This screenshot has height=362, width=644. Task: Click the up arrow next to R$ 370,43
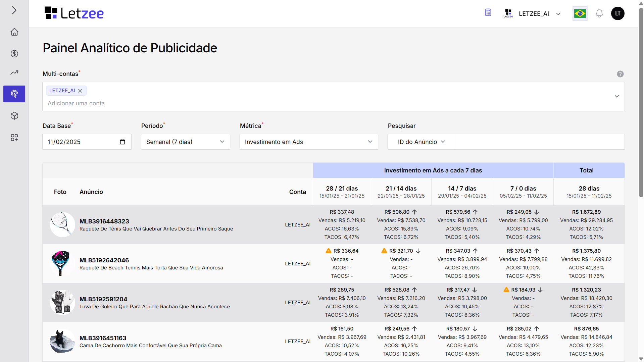[537, 251]
